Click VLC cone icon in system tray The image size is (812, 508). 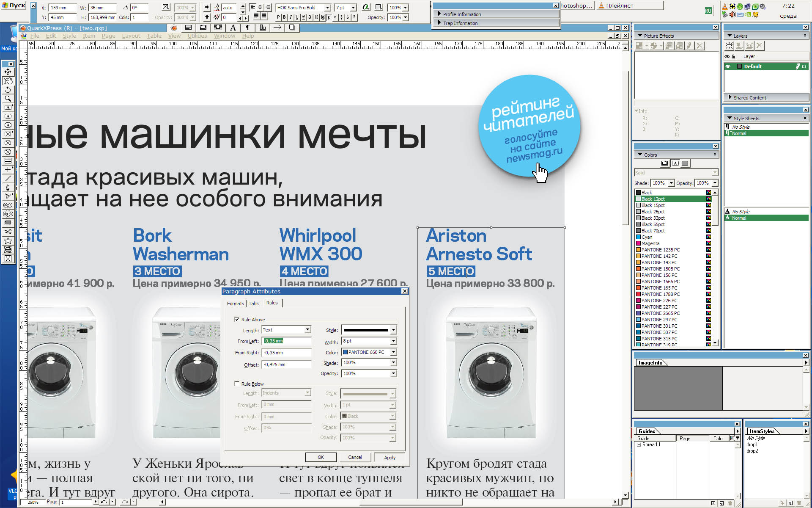[x=725, y=7]
